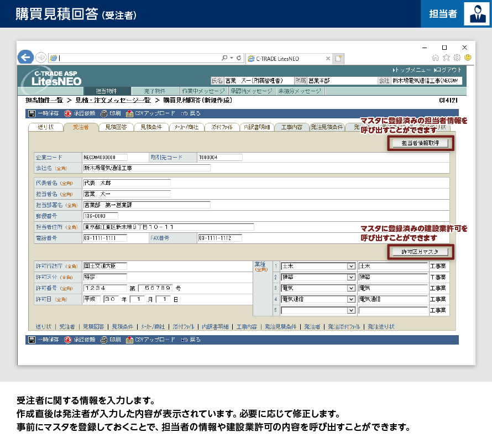The height and width of the screenshot is (448, 492).
Task: Click the ログアウト link in the header
Action: tap(448, 70)
